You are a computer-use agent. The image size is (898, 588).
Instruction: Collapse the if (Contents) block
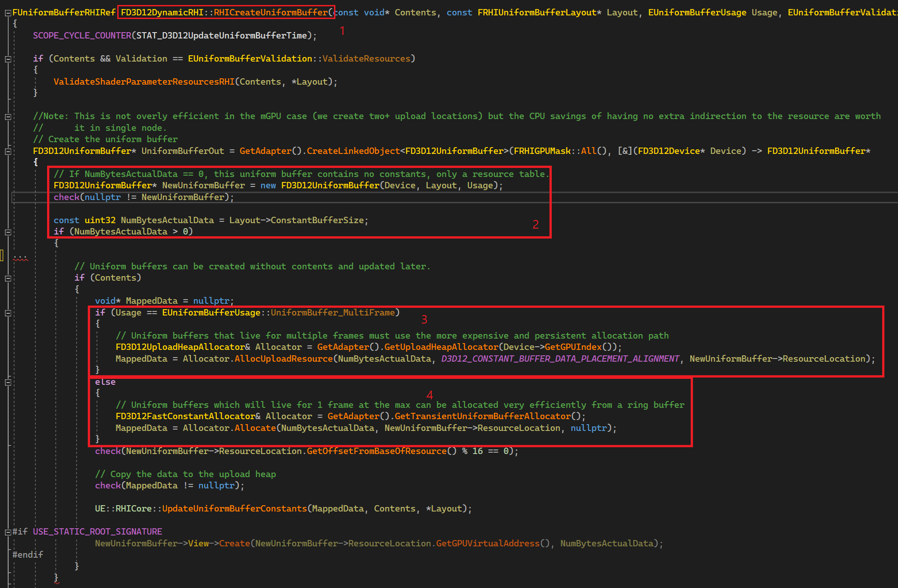[8, 278]
